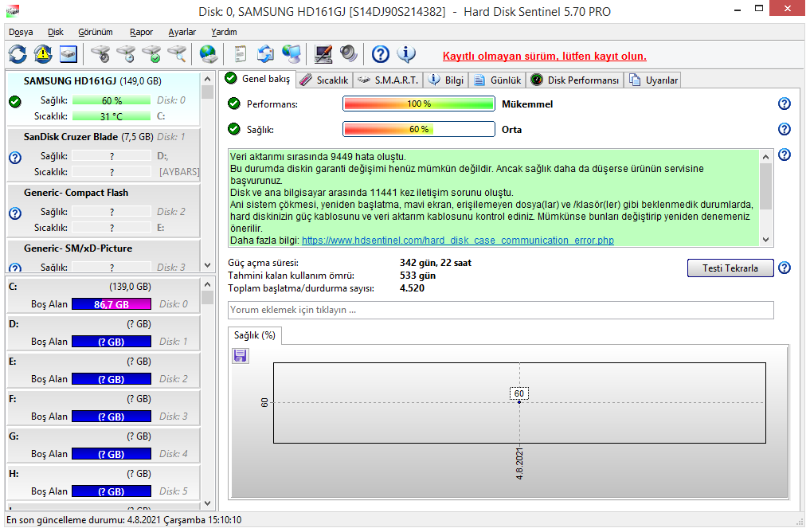Image resolution: width=810 pixels, height=532 pixels.
Task: Click the help icon beside Sağlık bar
Action: click(785, 129)
